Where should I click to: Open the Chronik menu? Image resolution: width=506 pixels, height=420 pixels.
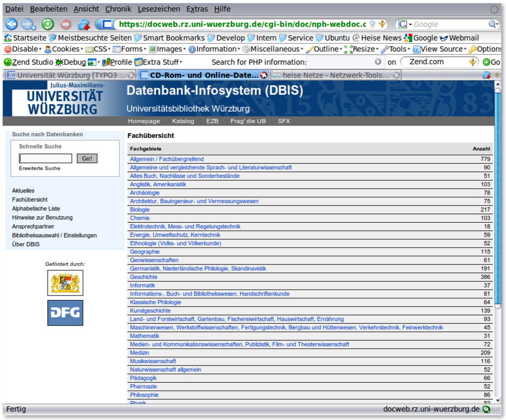118,9
